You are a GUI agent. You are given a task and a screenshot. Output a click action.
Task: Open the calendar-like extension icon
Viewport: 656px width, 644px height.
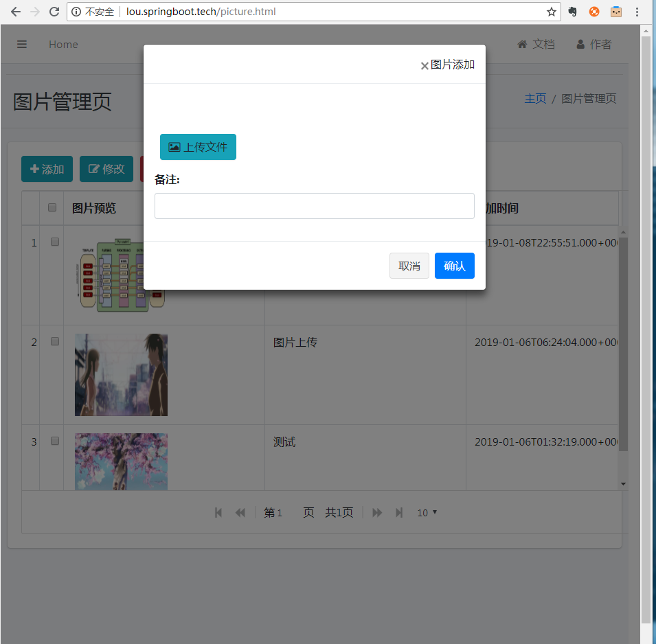tap(616, 12)
